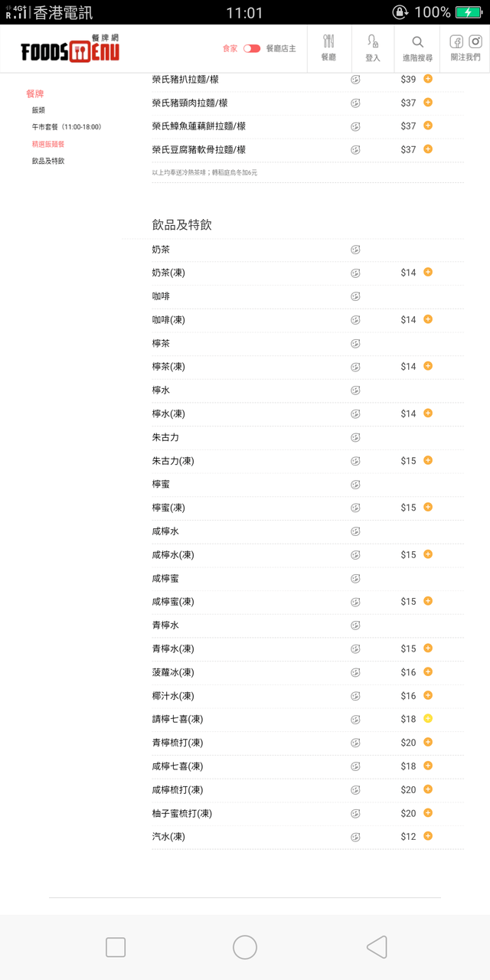Open the Facebook page icon
Screen dimensions: 490x980
point(456,42)
